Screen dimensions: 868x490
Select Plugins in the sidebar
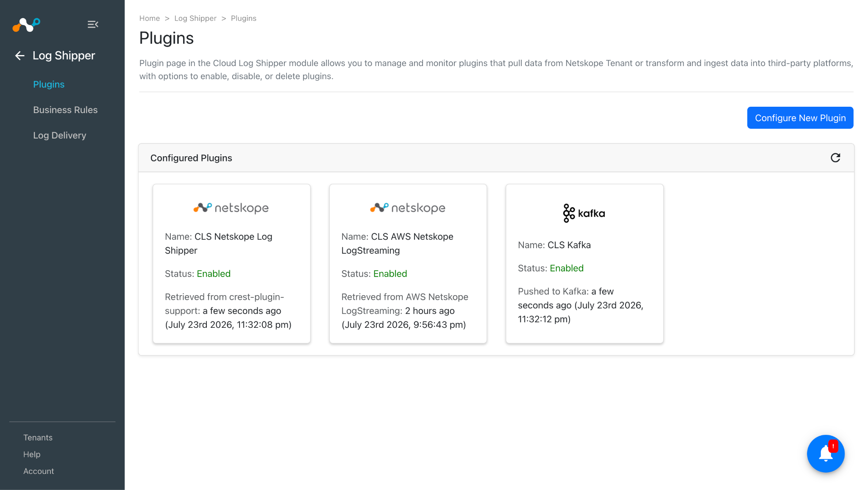pos(49,84)
